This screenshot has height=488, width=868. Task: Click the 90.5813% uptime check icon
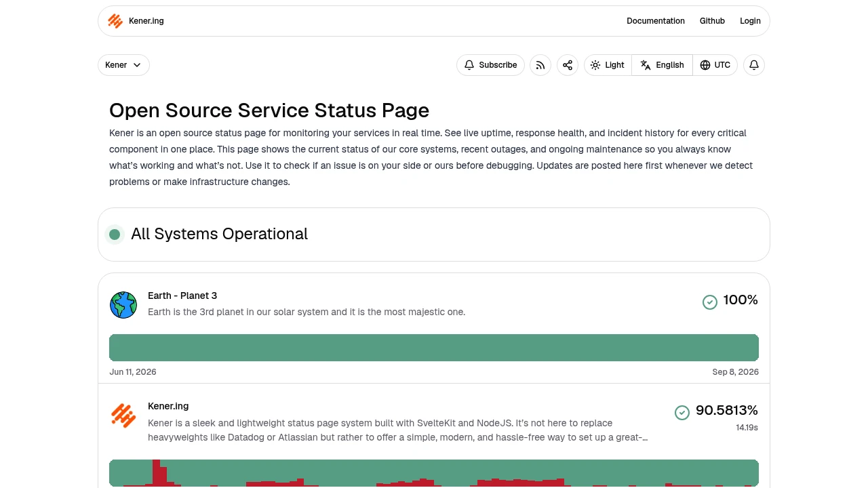coord(682,413)
